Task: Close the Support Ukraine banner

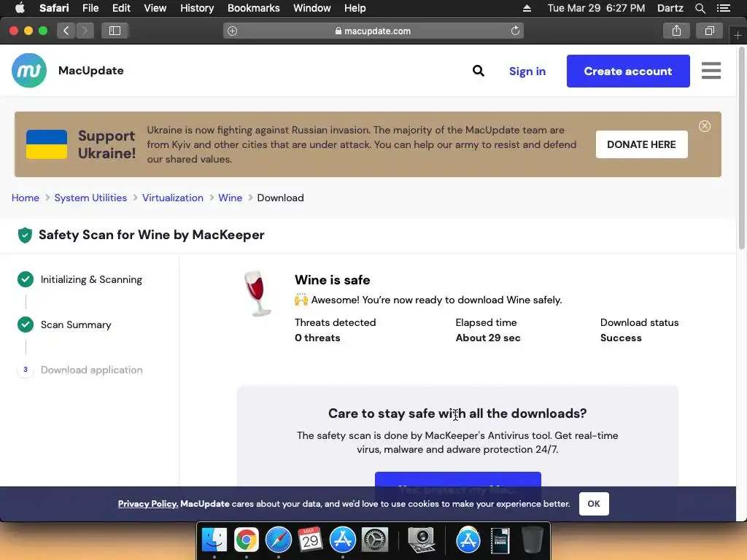Action: click(x=704, y=126)
